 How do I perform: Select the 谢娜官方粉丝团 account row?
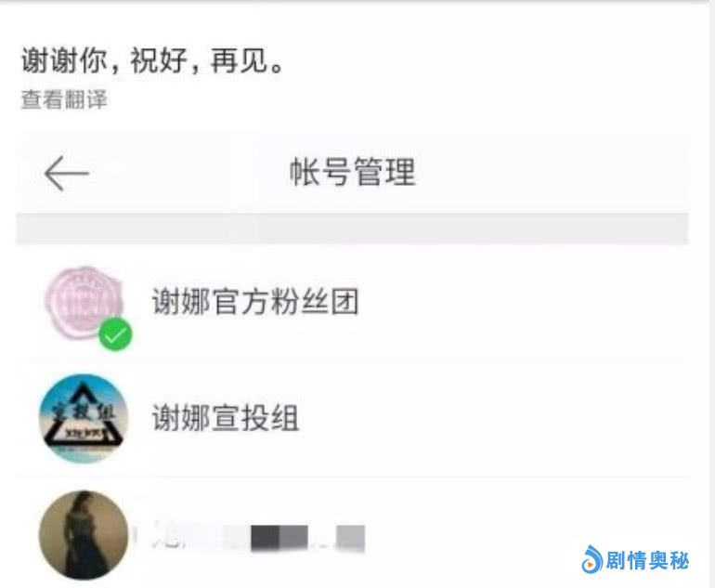point(352,303)
